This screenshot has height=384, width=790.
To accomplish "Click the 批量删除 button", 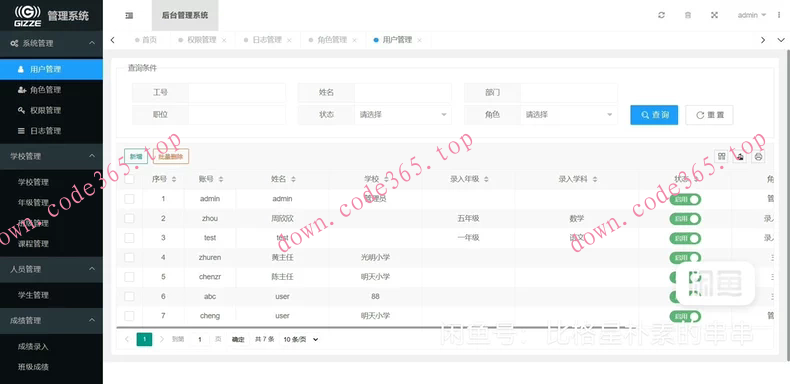I will pos(171,156).
